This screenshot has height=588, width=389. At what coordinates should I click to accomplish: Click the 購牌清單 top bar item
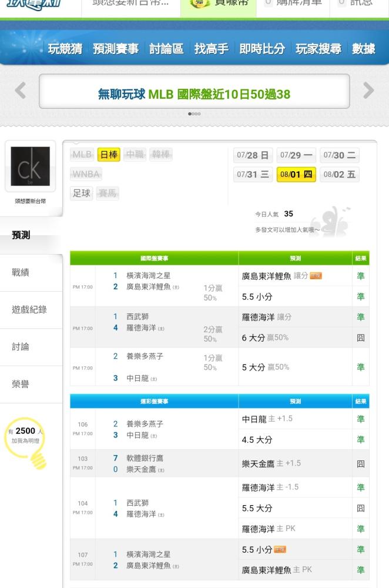coord(293,3)
